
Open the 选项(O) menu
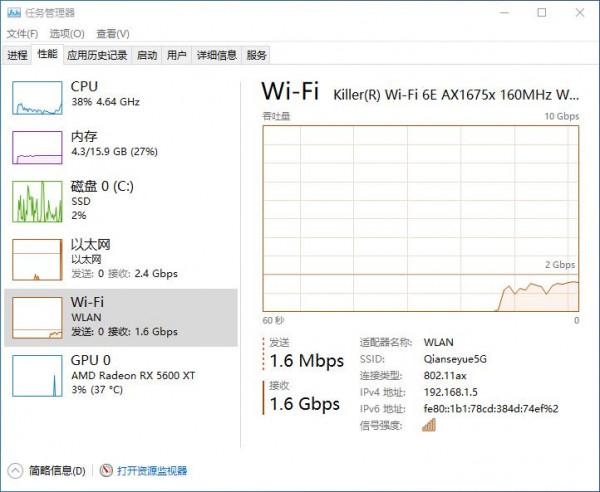click(x=67, y=34)
